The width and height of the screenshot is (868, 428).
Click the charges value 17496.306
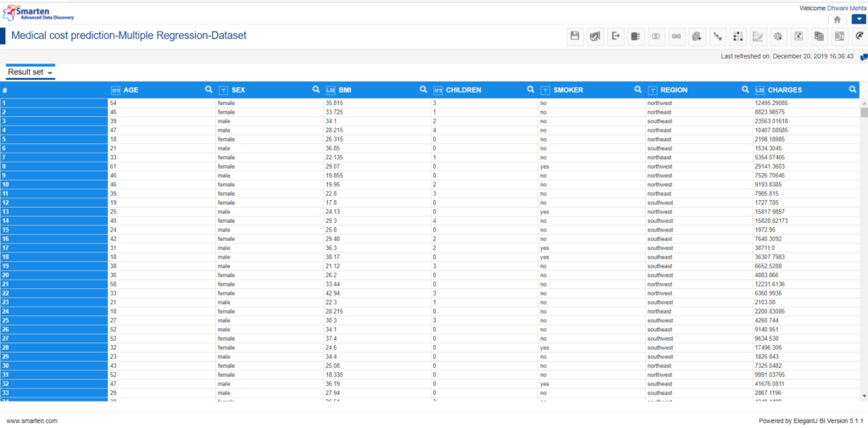coord(767,347)
